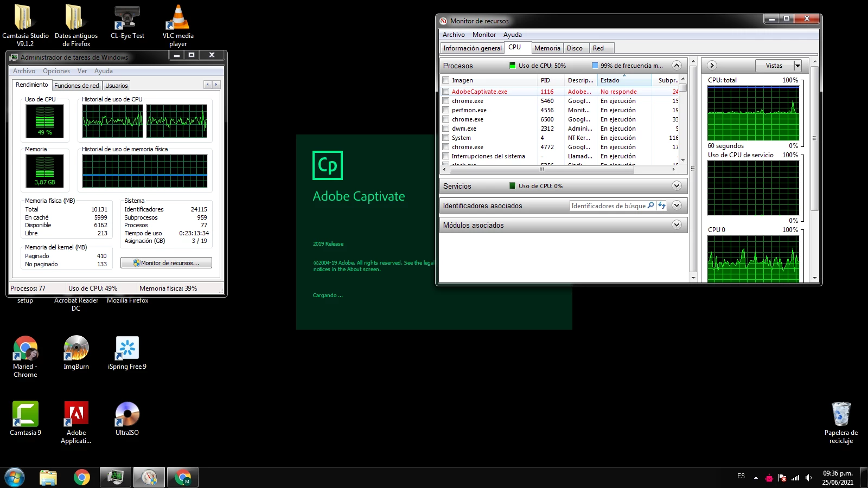Image resolution: width=868 pixels, height=488 pixels.
Task: Tick the AdobeCaptivate.exe process checkbox
Action: coord(446,92)
